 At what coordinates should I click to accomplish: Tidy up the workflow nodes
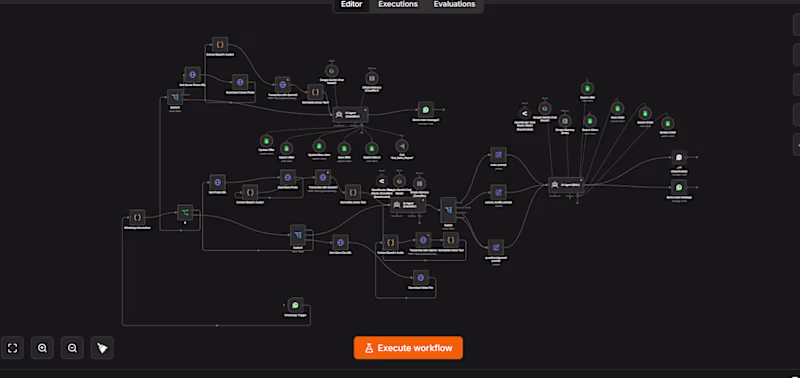pos(103,348)
